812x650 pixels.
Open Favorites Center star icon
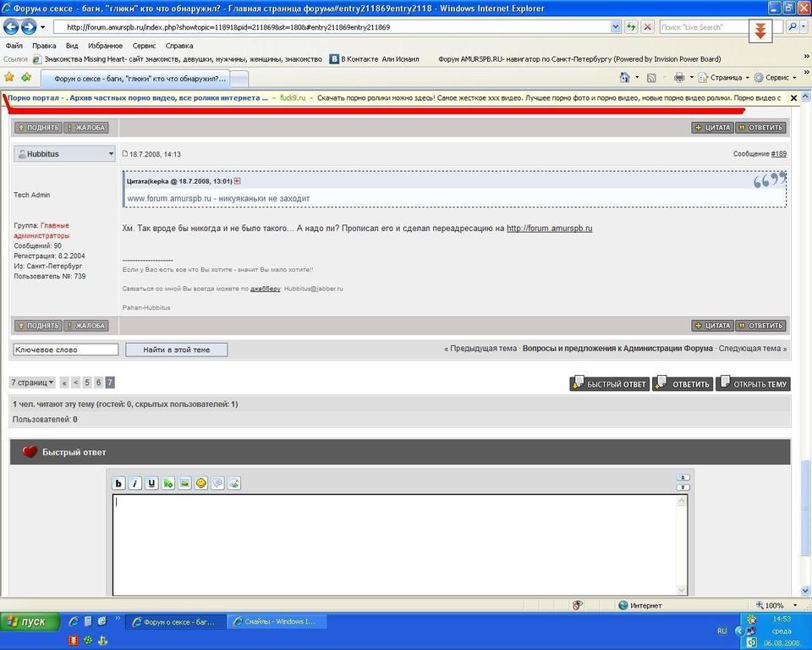click(x=10, y=78)
